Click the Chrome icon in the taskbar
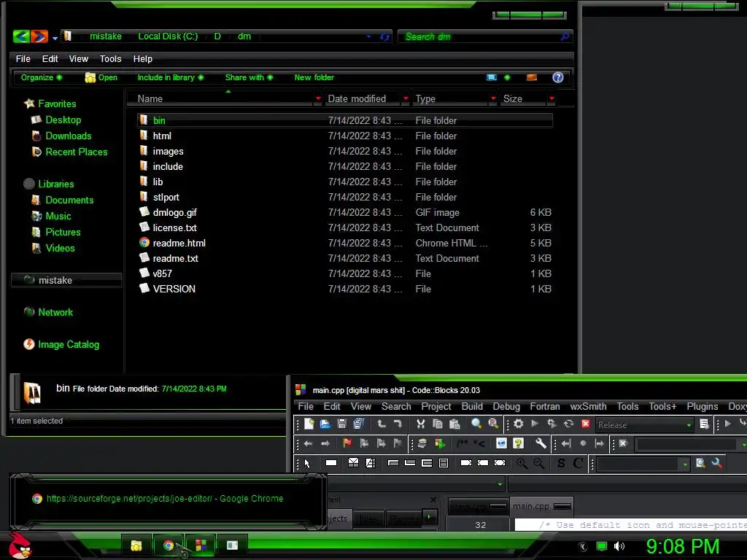 168,545
